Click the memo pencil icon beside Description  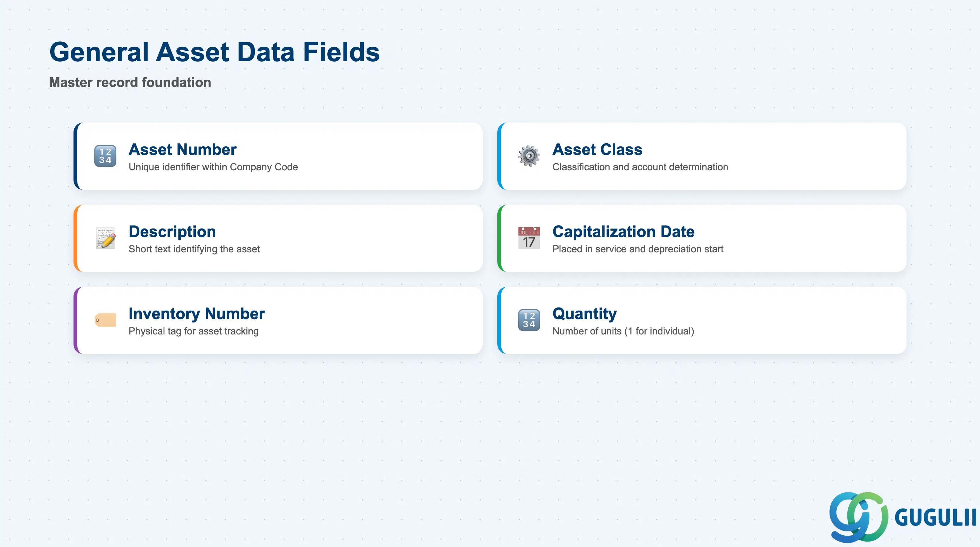click(x=105, y=238)
